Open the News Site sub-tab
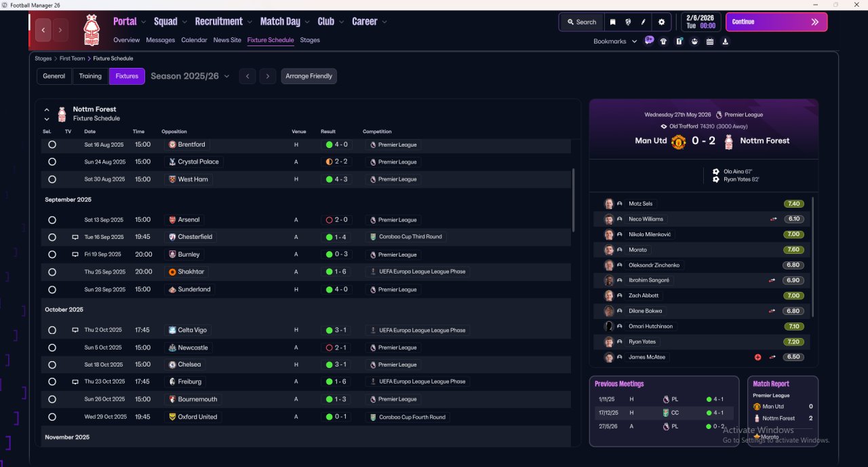868x467 pixels. (x=227, y=40)
